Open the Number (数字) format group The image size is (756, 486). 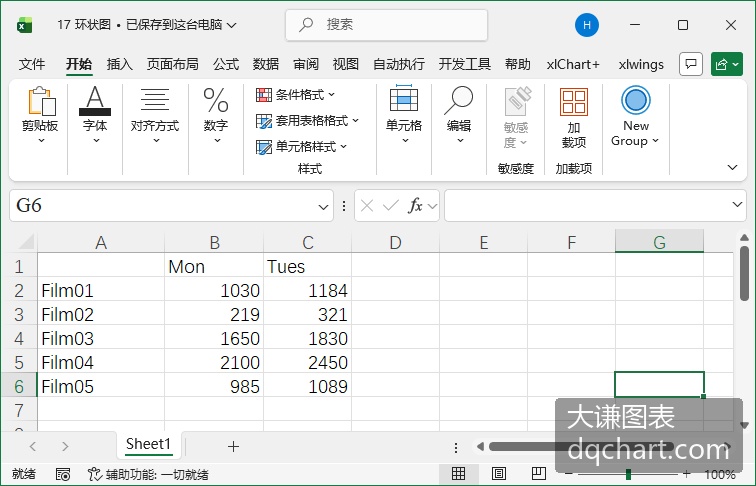click(216, 116)
